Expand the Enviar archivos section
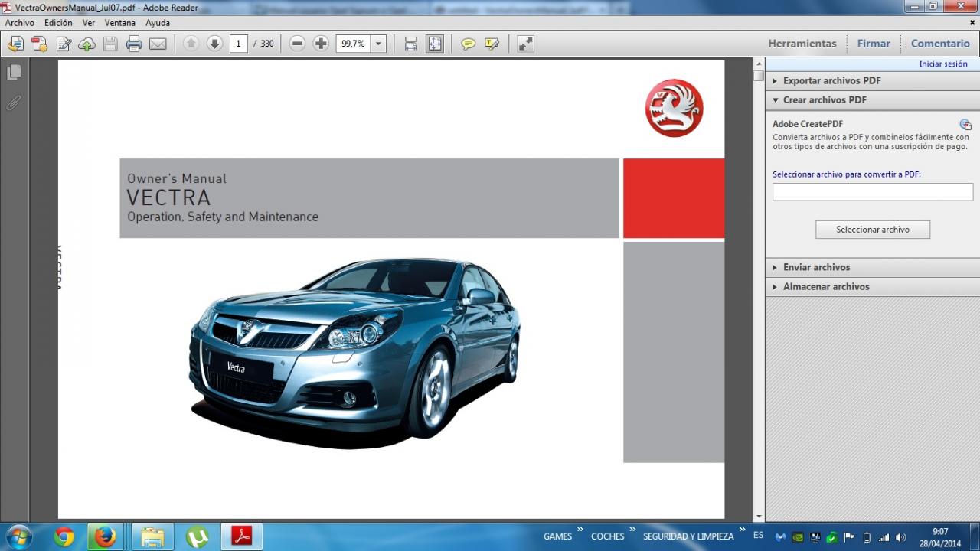Screen dimensions: 980x551 pos(816,267)
